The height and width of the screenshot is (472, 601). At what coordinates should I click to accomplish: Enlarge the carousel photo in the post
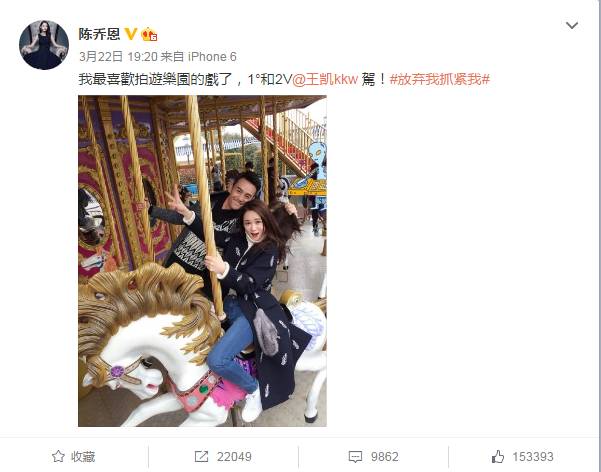click(x=202, y=261)
